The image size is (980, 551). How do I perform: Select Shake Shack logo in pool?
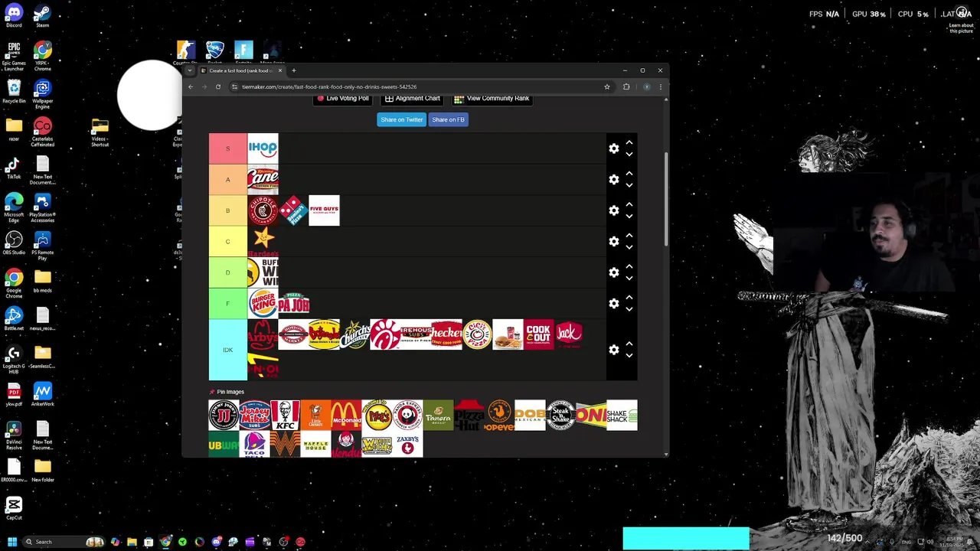pos(622,415)
